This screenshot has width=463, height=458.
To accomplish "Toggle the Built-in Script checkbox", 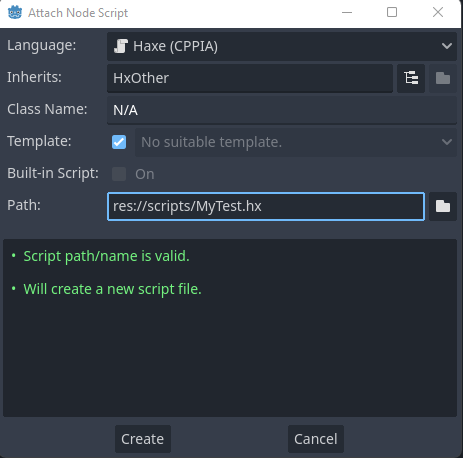I will point(119,174).
